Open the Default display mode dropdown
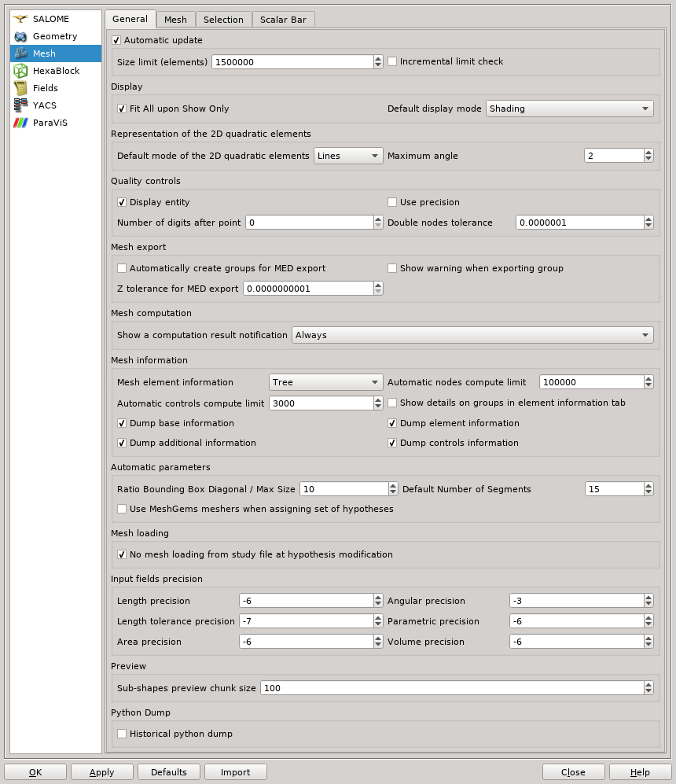Viewport: 676px width, 784px height. click(570, 109)
